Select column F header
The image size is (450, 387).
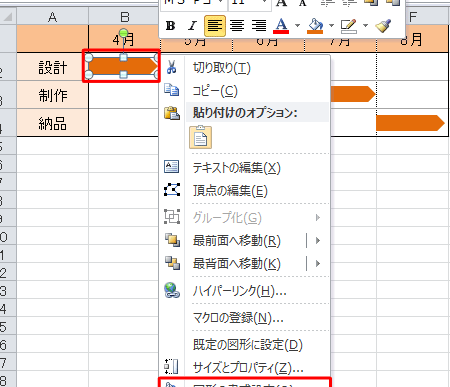tap(413, 17)
